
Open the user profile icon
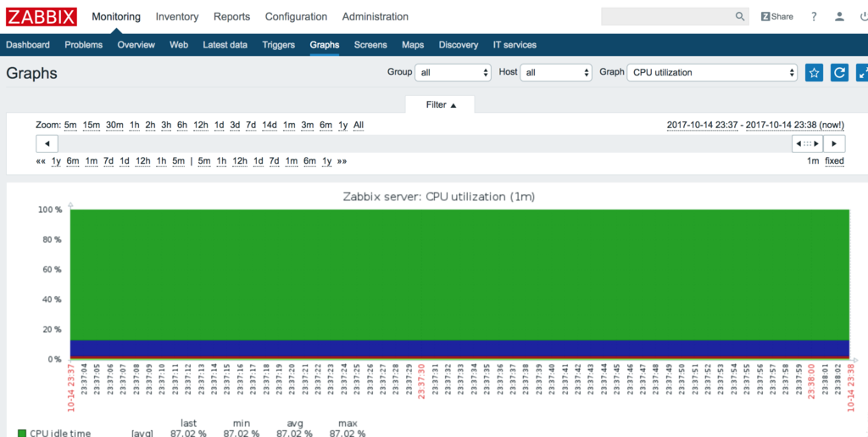pos(840,17)
